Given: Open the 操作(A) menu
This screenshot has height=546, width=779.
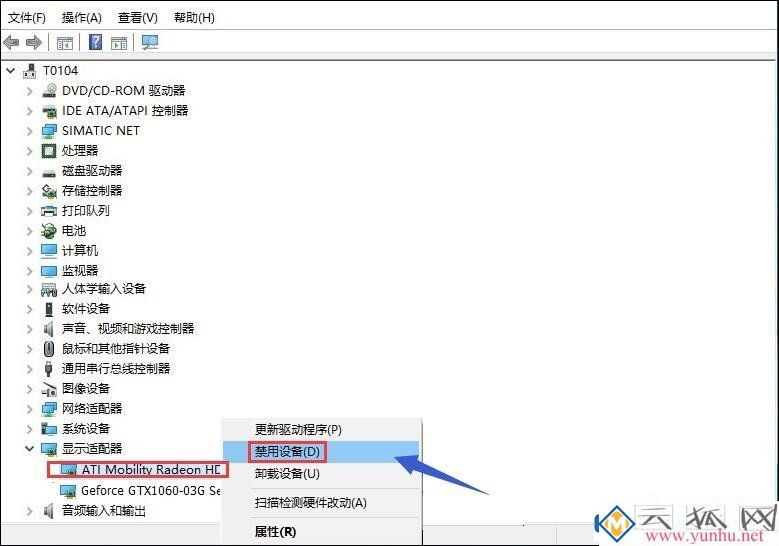Looking at the screenshot, I should [81, 18].
